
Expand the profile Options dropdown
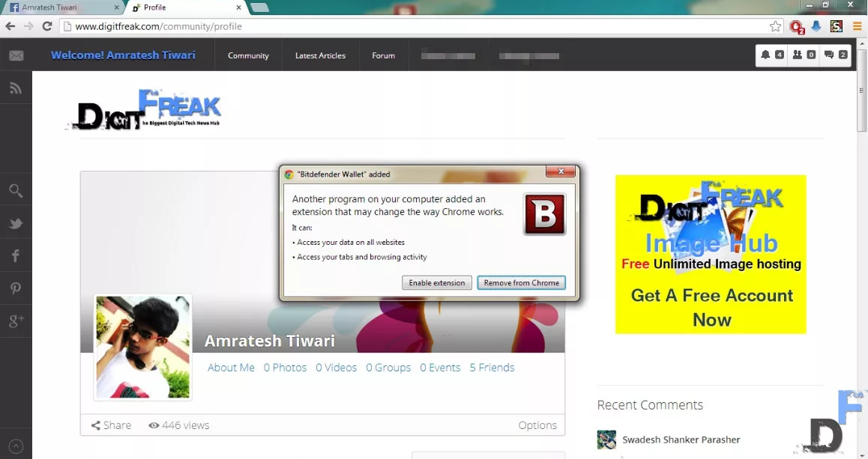(x=537, y=425)
